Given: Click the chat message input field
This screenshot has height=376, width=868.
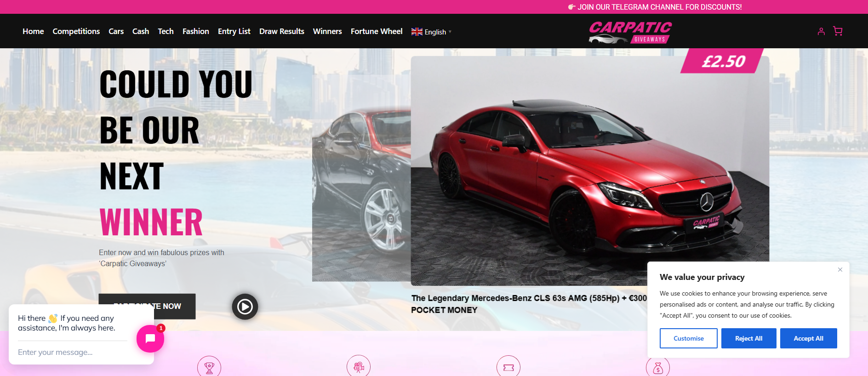Looking at the screenshot, I should click(x=72, y=352).
